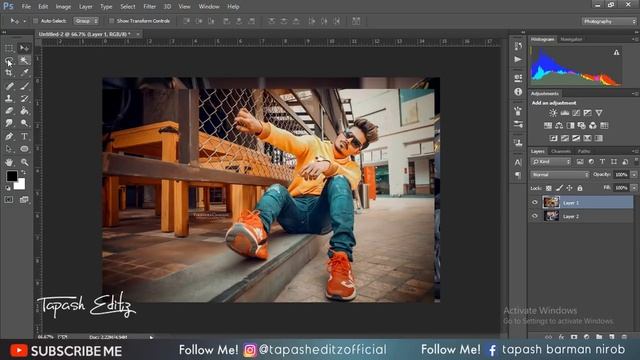Select the Horizontal Type tool
The width and height of the screenshot is (640, 360).
(24, 136)
